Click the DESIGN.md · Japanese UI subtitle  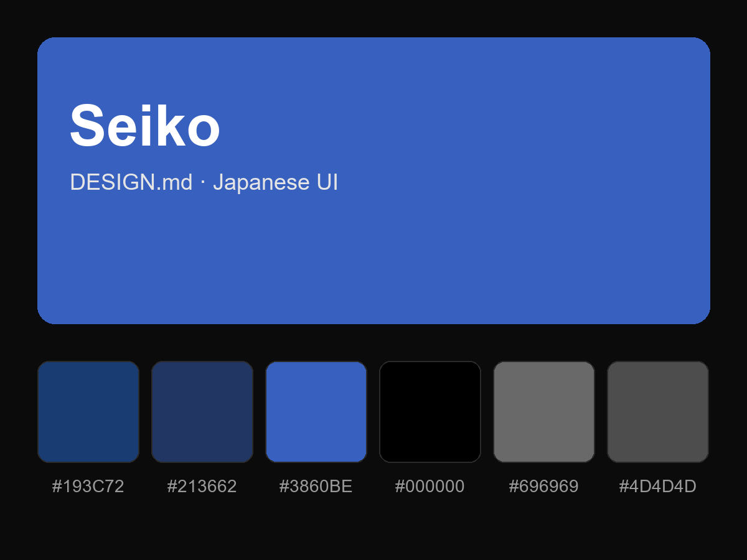point(204,182)
